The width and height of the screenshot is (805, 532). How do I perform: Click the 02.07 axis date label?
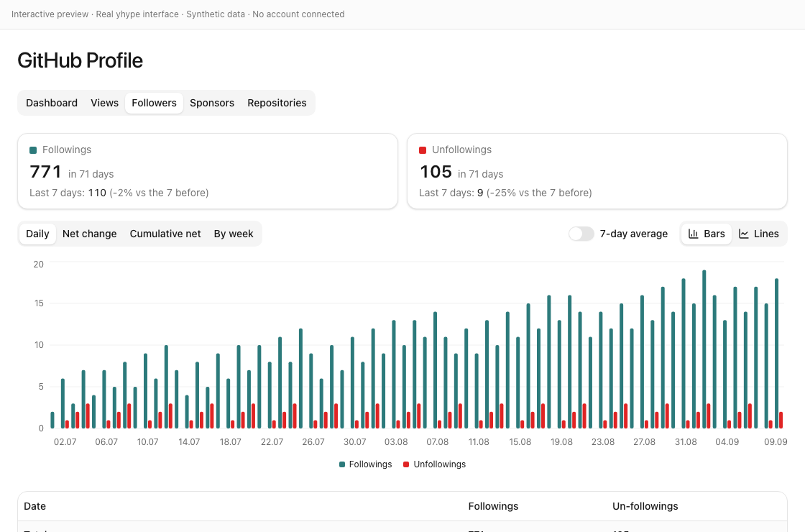pyautogui.click(x=65, y=442)
